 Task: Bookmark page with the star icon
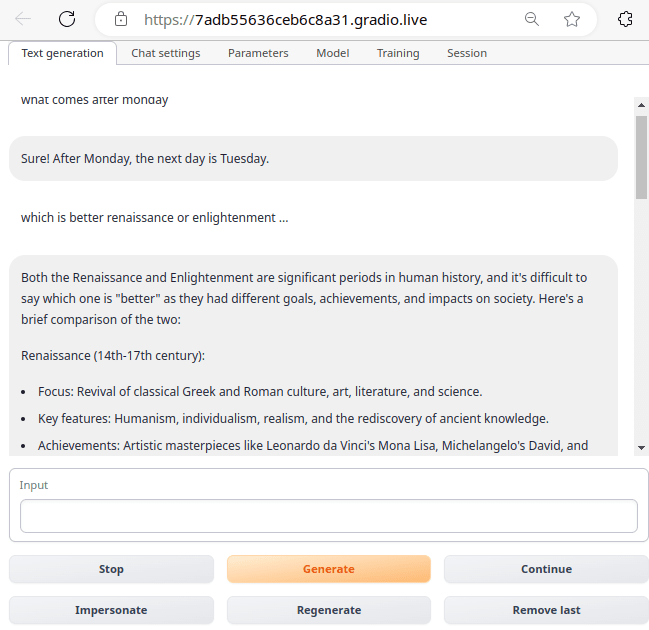pyautogui.click(x=572, y=19)
